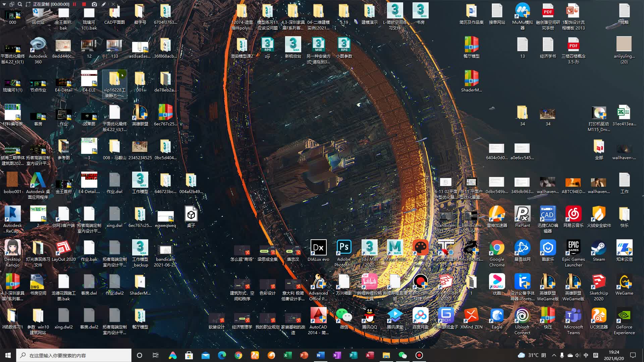Open Baidu Netdisk (百度网盘) icon

(420, 318)
